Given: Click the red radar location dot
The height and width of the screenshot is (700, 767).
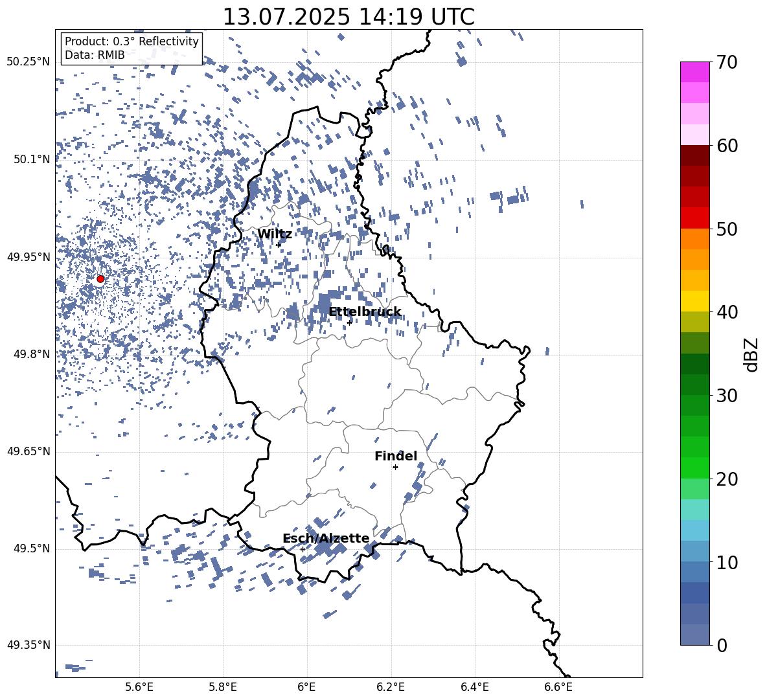Looking at the screenshot, I should [100, 279].
